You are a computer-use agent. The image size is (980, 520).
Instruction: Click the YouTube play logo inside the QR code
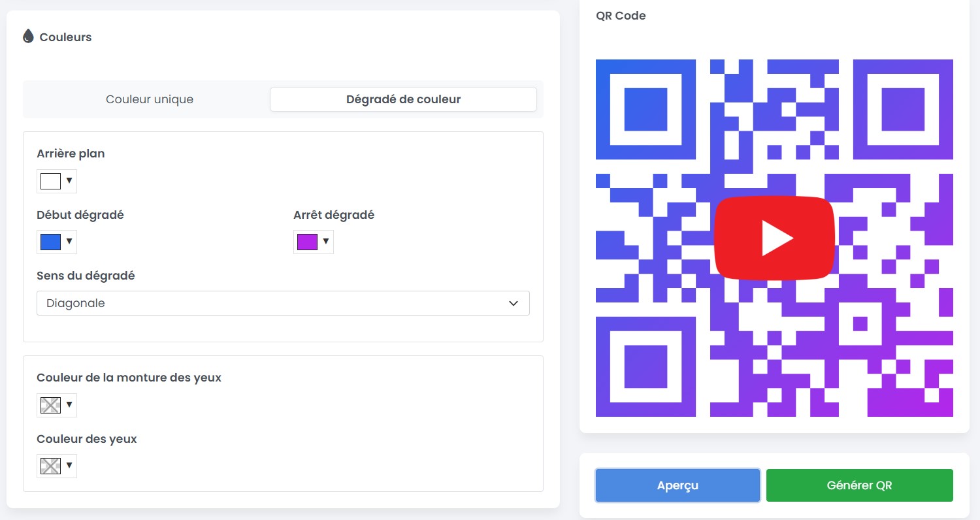click(x=775, y=237)
